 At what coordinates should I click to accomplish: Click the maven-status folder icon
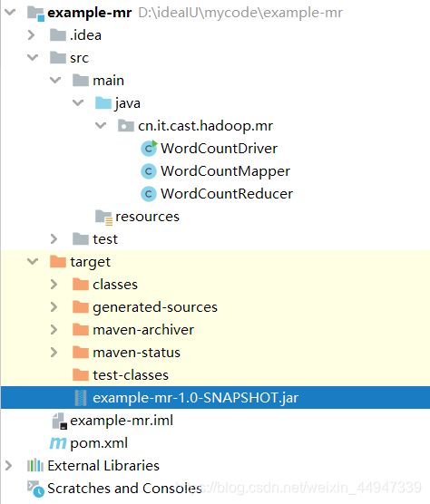(x=81, y=353)
